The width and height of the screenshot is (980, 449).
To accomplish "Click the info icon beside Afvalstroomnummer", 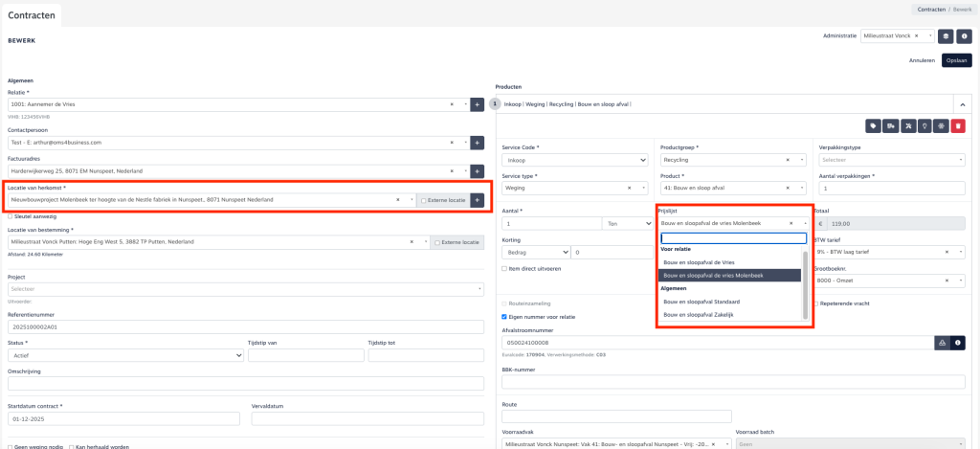I will tap(958, 342).
